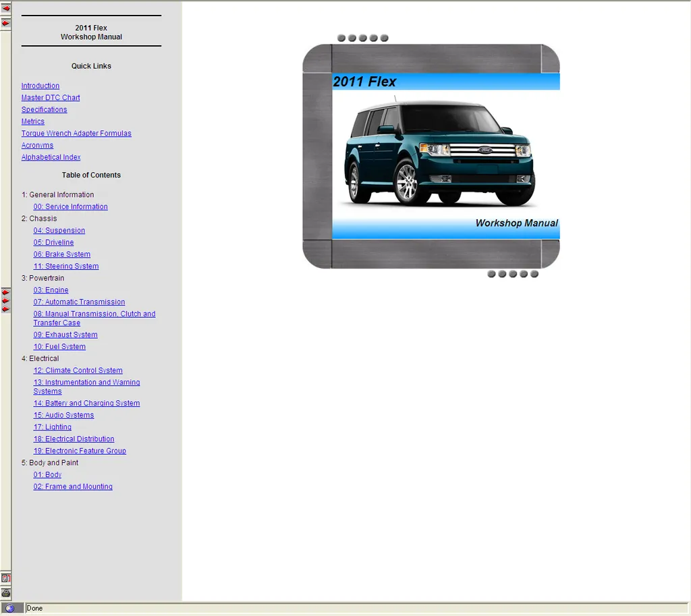Open section 02: Frame and Mounting
Viewport: 691px width, 616px height.
pyautogui.click(x=73, y=486)
